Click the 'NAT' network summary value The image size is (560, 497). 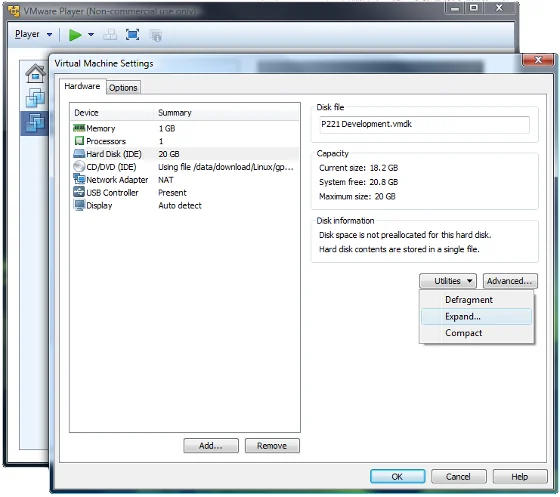coord(166,180)
